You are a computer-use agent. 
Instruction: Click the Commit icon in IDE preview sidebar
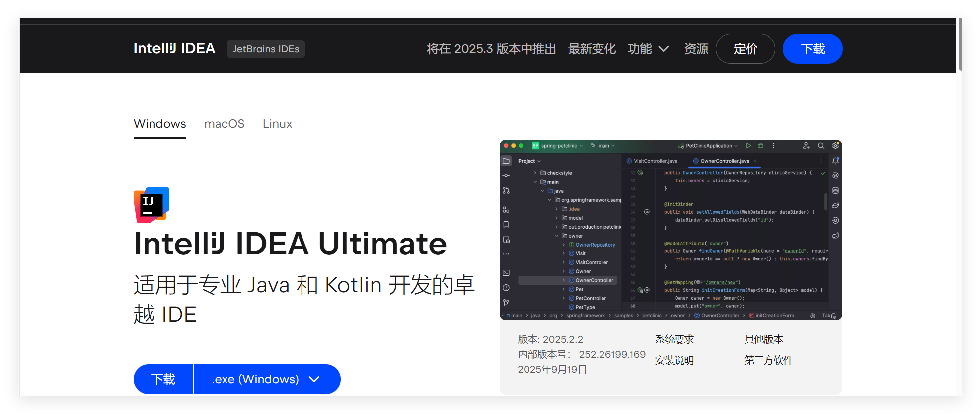coord(506,175)
